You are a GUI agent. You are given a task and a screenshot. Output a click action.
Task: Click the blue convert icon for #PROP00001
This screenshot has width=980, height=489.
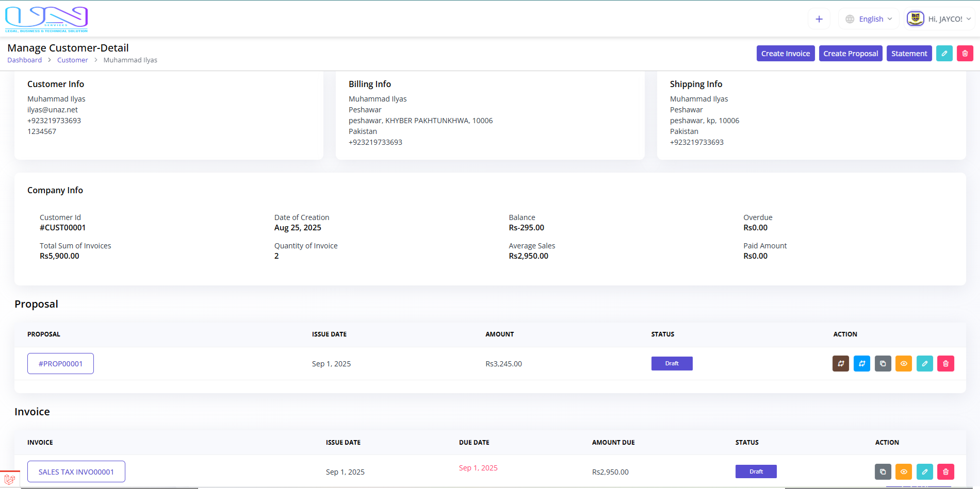pos(861,364)
